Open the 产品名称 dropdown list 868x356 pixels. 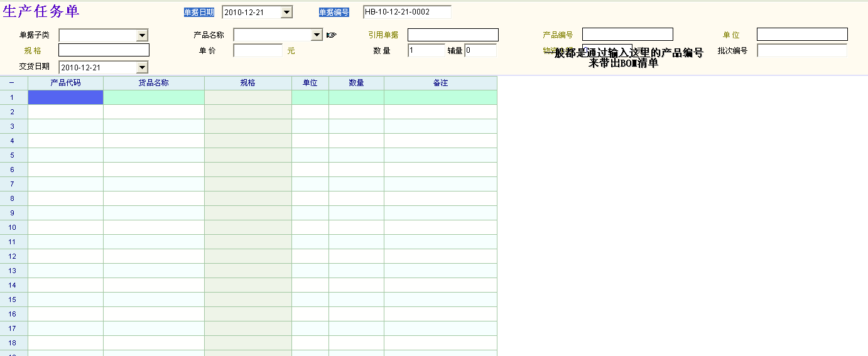point(317,35)
